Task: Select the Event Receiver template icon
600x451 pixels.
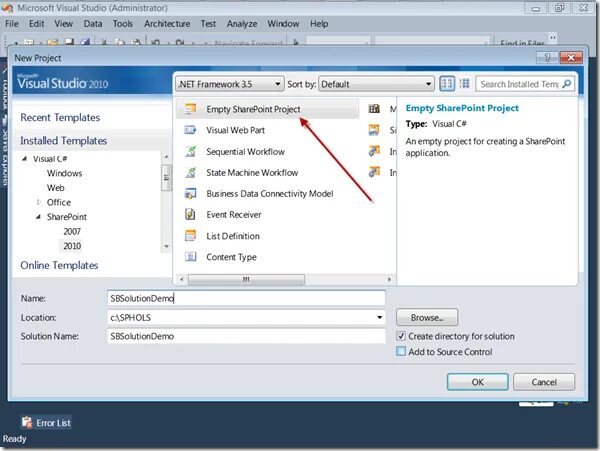Action: [190, 215]
